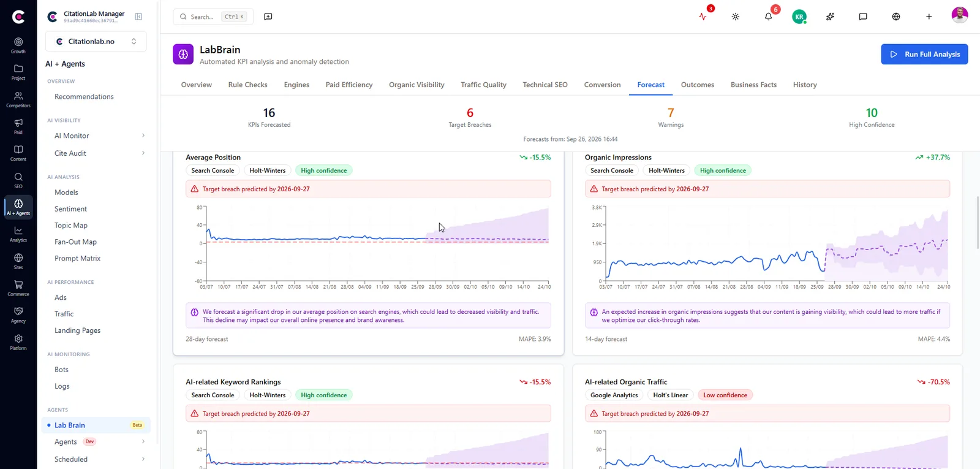
Task: Switch to the Rule Checks tab
Action: tap(248, 85)
